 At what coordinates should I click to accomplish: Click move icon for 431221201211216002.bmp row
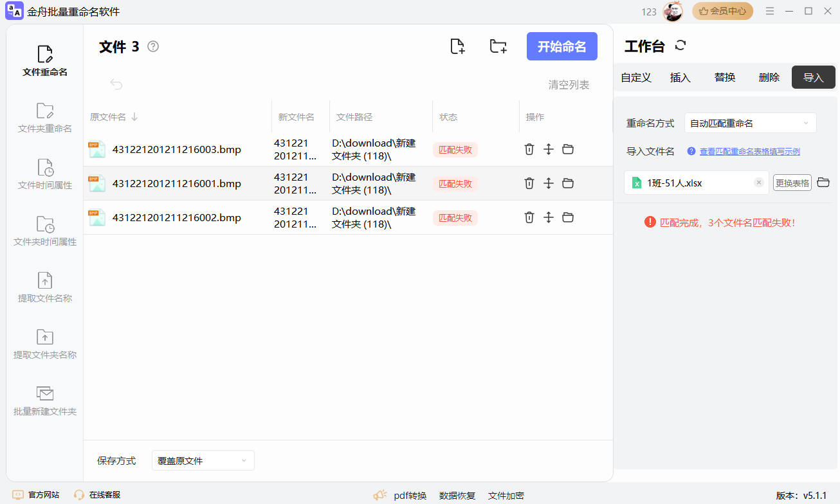pyautogui.click(x=549, y=217)
